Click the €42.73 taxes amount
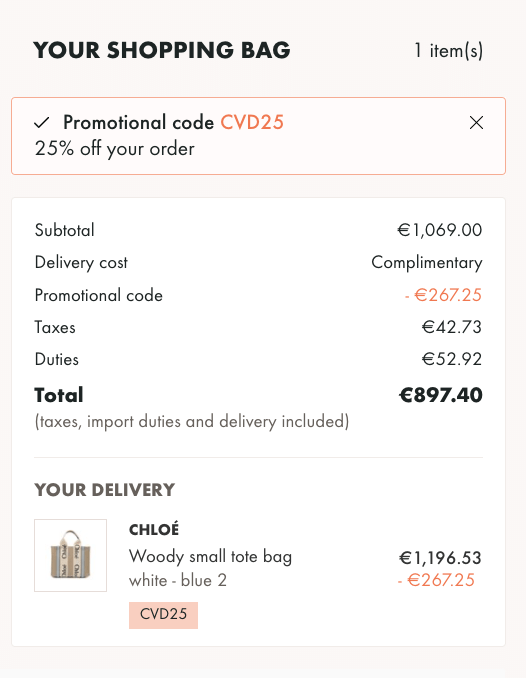526x678 pixels. click(x=452, y=327)
